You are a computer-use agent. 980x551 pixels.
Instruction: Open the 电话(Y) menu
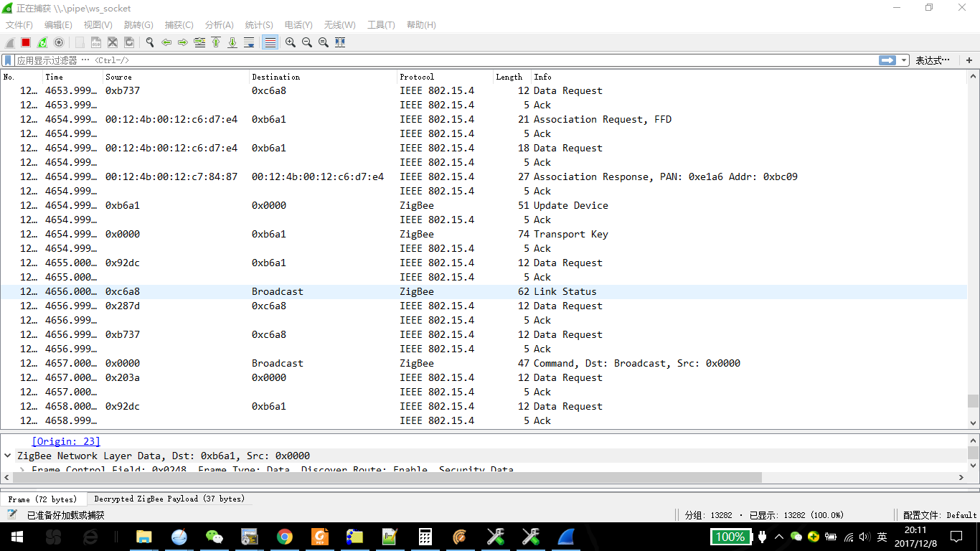point(298,25)
